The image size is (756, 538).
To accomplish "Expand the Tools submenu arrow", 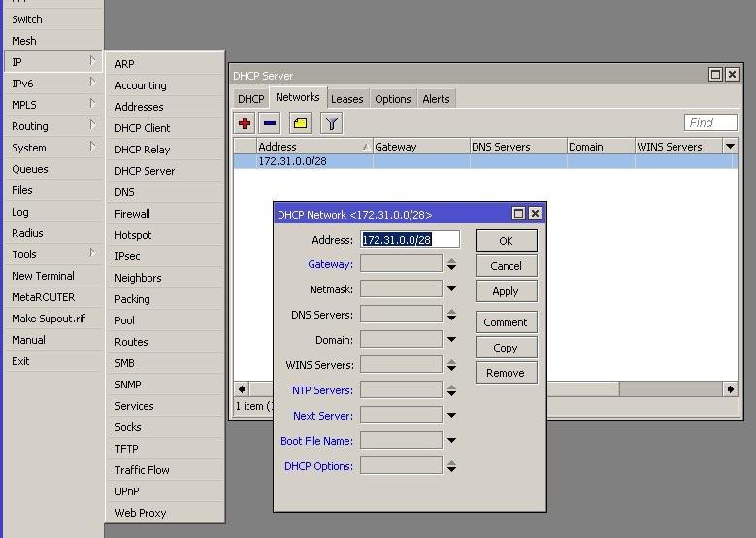I will 92,252.
